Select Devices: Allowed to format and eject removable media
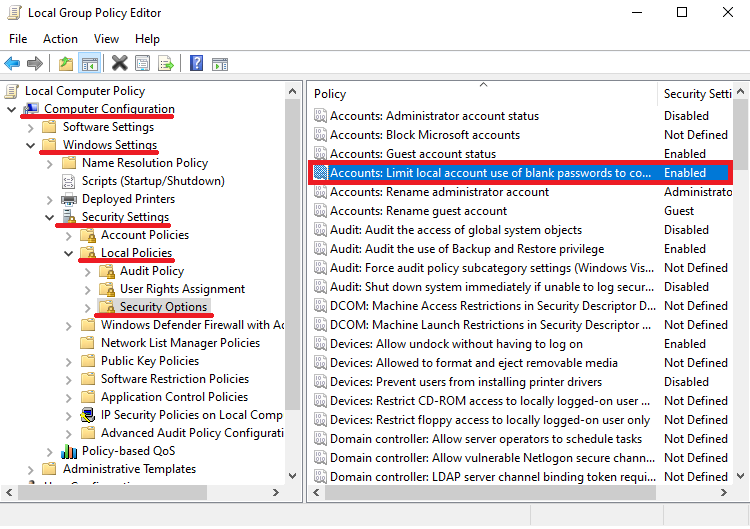This screenshot has height=529, width=750. pyautogui.click(x=474, y=363)
